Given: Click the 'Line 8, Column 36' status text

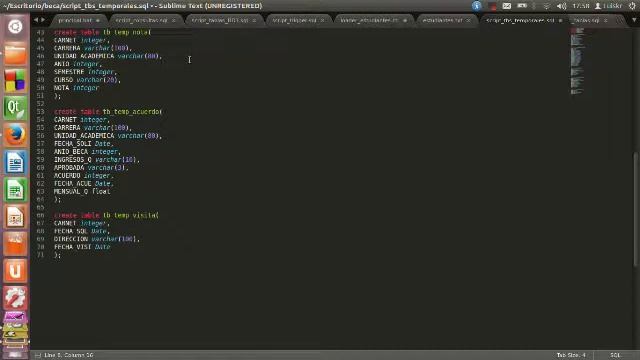Looking at the screenshot, I should (x=69, y=355).
